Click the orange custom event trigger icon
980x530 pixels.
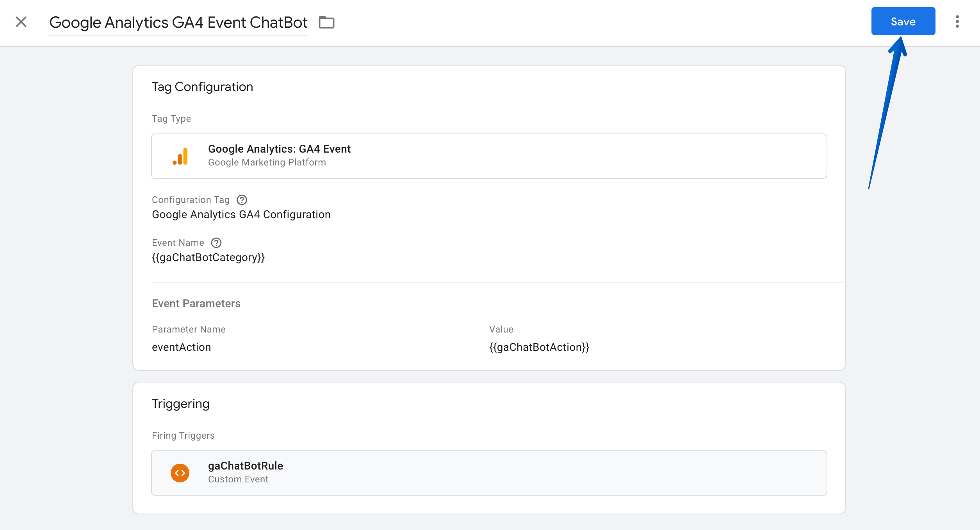(x=180, y=473)
